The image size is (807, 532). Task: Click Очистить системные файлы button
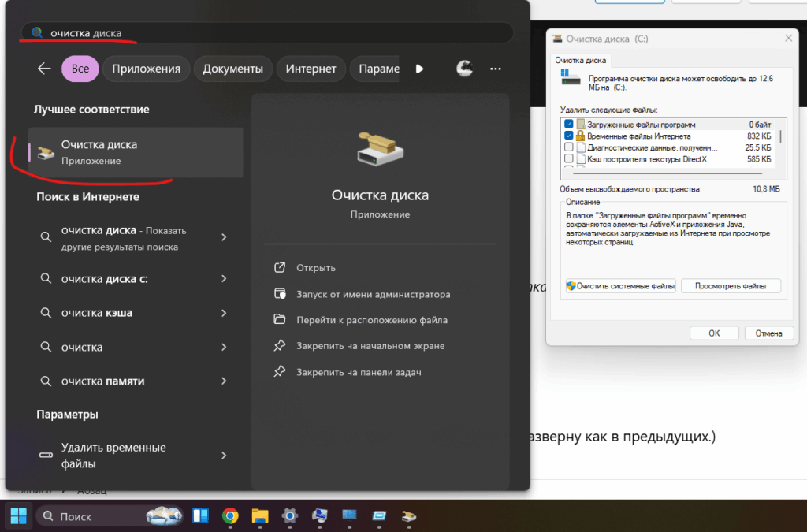(620, 286)
